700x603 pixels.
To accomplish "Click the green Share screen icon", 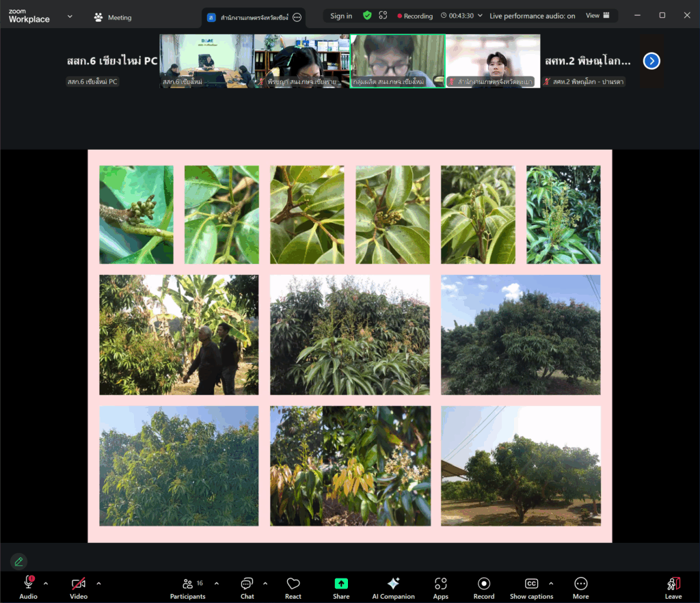I will tap(341, 584).
